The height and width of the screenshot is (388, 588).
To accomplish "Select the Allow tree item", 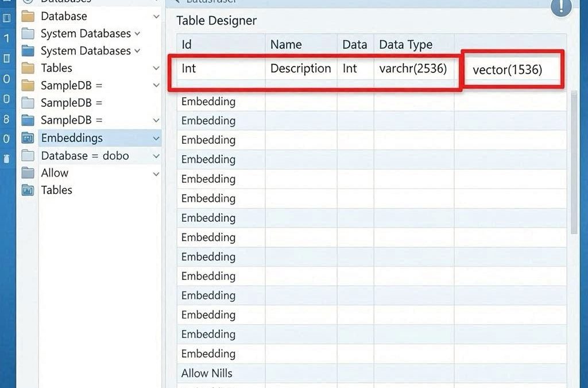I will [x=55, y=173].
